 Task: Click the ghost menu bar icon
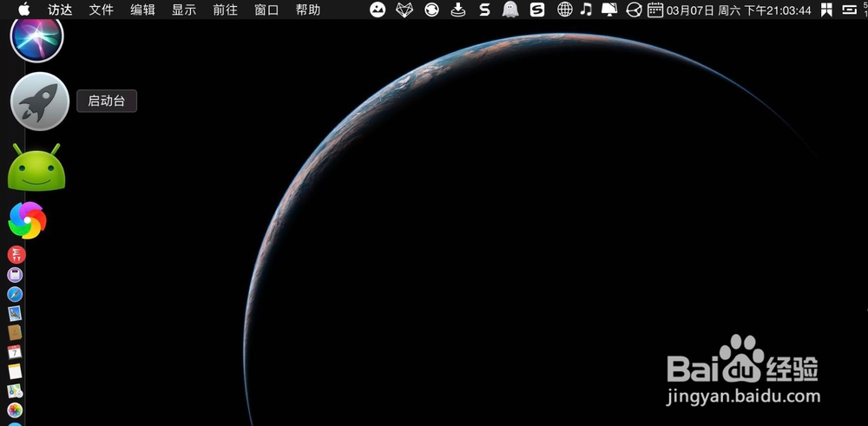coord(510,10)
